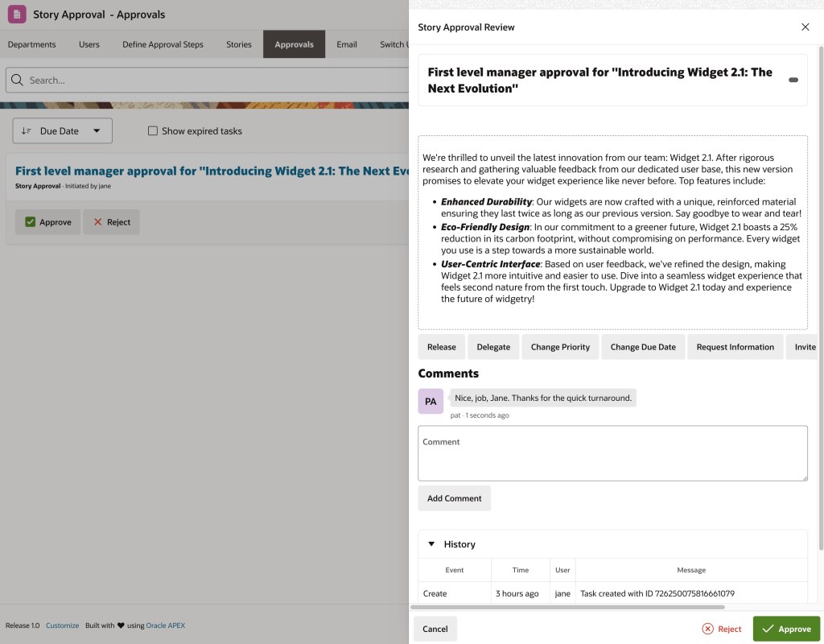Switch to the Stories tab
This screenshot has width=824, height=644.
click(x=238, y=44)
